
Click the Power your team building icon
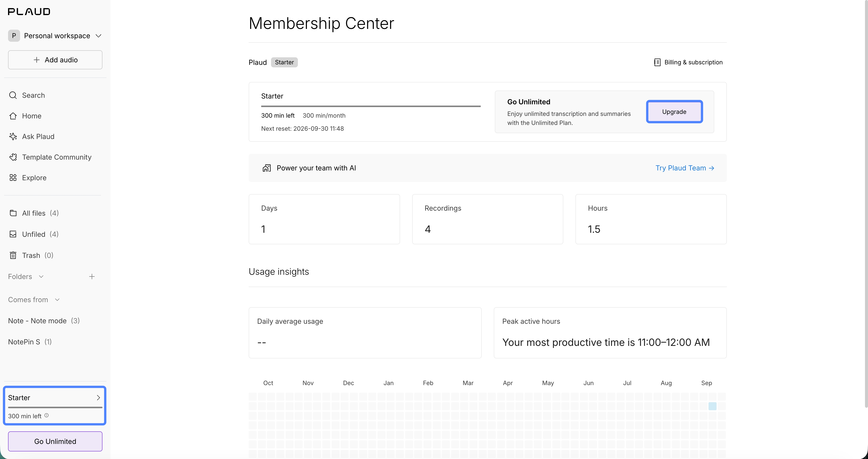[266, 168]
